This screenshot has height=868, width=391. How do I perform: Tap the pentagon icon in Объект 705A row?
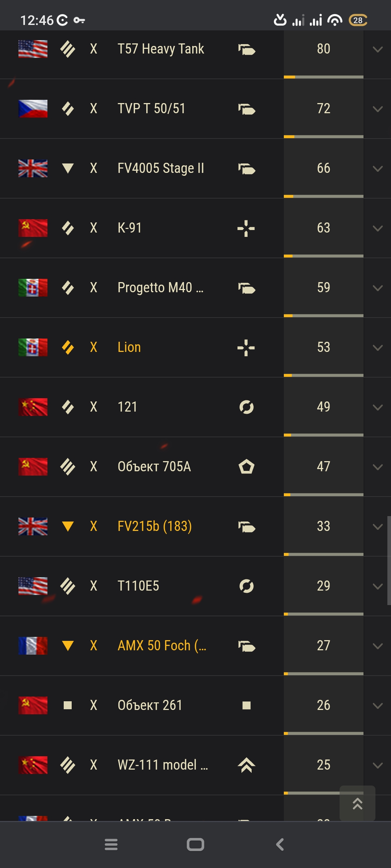pyautogui.click(x=247, y=467)
